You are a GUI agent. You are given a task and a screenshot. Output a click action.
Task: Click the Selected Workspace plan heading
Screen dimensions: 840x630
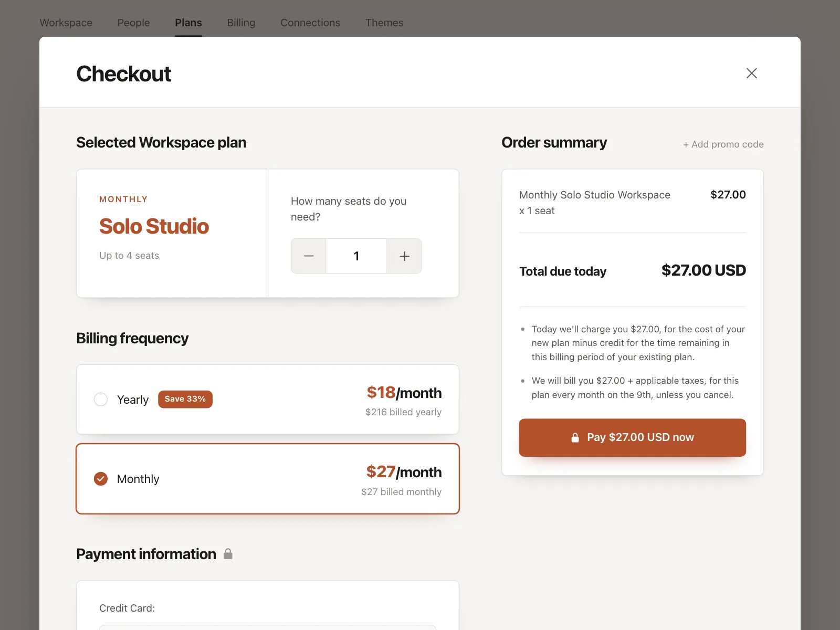coord(161,143)
